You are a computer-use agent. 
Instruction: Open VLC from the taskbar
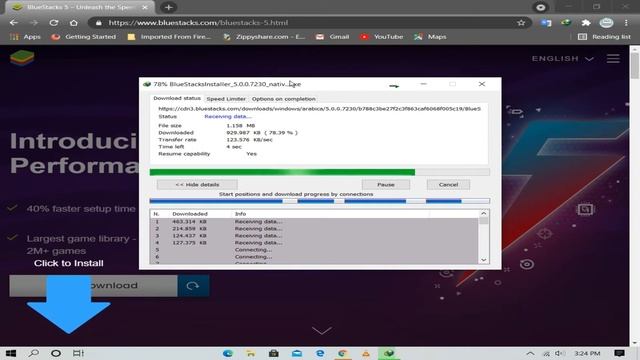pyautogui.click(x=366, y=353)
